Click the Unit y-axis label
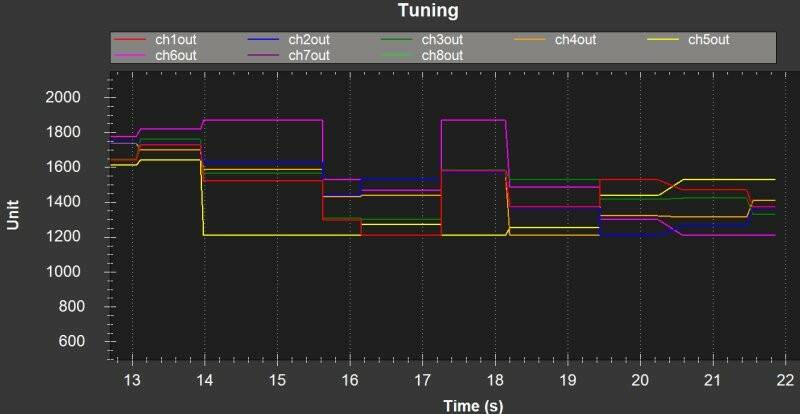This screenshot has width=800, height=414. 13,215
